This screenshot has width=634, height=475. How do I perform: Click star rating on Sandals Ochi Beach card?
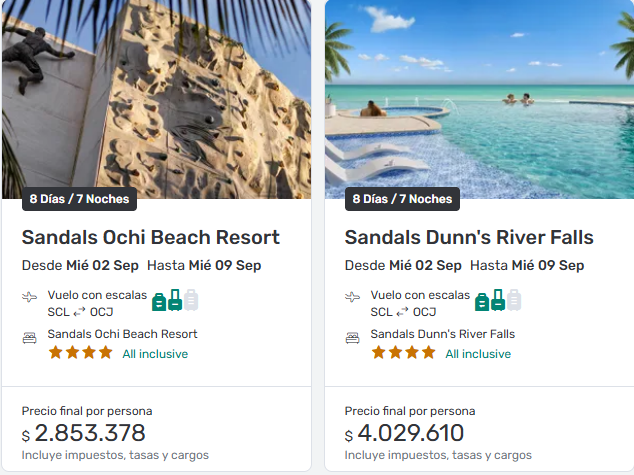pos(80,353)
